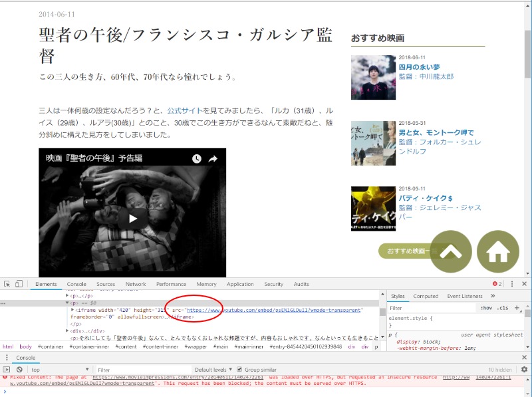
Task: Click the パティ・ケイク thumbnail image
Action: [373, 209]
